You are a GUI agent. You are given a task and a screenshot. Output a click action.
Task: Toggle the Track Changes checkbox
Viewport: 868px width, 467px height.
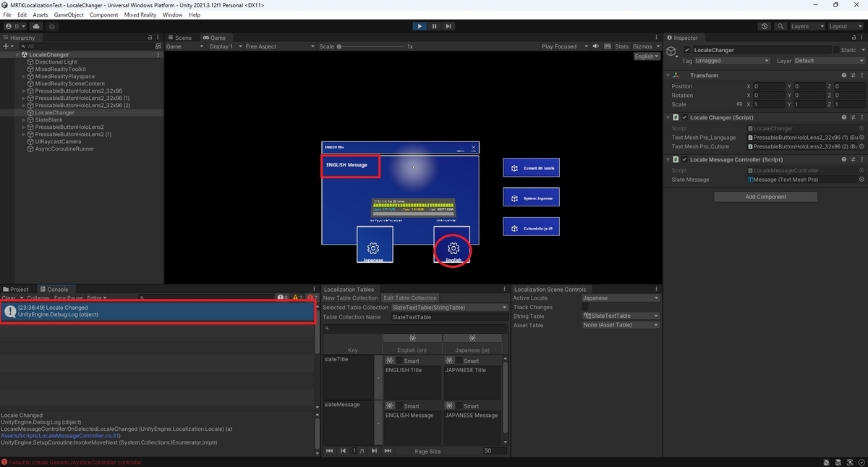(587, 307)
